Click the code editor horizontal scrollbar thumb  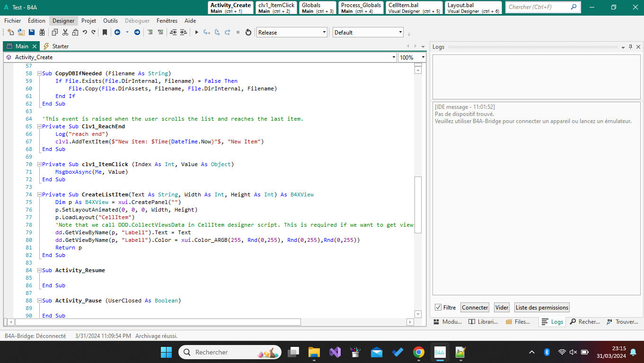click(x=158, y=322)
